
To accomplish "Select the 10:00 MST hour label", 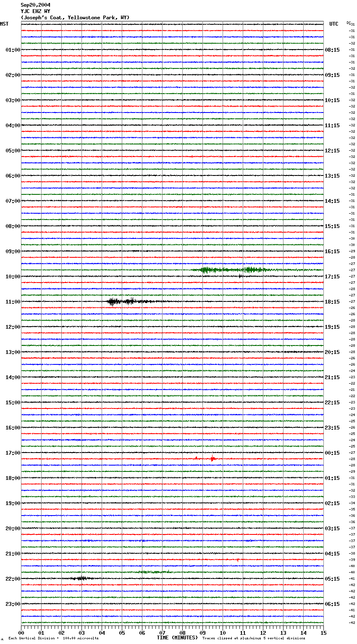I will (x=13, y=277).
